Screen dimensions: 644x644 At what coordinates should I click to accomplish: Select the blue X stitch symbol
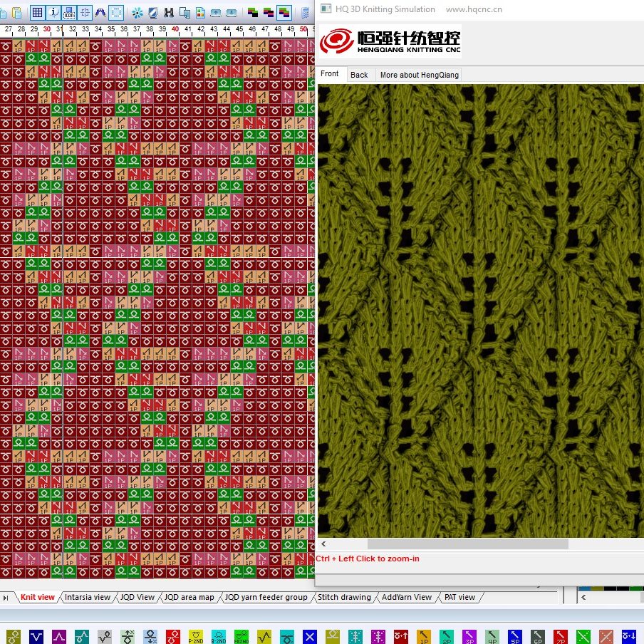tap(310, 637)
